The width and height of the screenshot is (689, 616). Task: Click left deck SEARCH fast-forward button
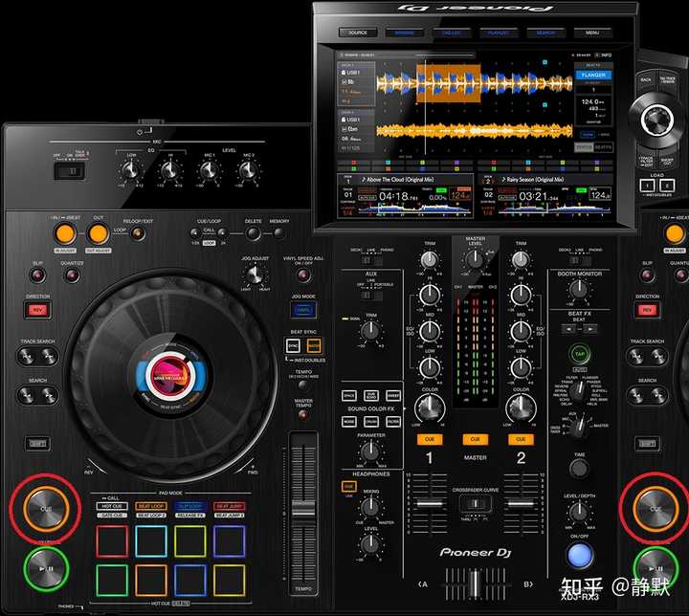coord(49,395)
